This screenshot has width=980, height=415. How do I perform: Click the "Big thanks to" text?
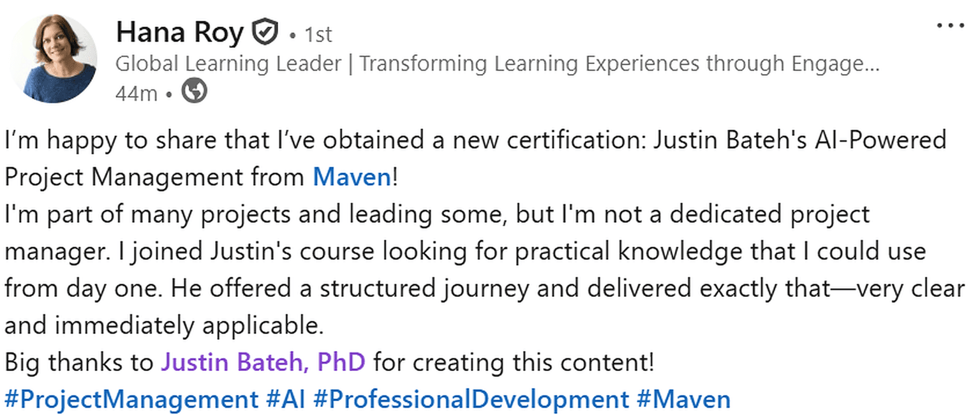pos(79,363)
